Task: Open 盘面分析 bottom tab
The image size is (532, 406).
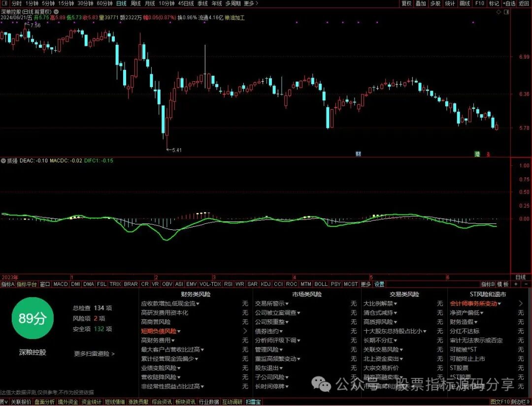Action: (x=44, y=402)
